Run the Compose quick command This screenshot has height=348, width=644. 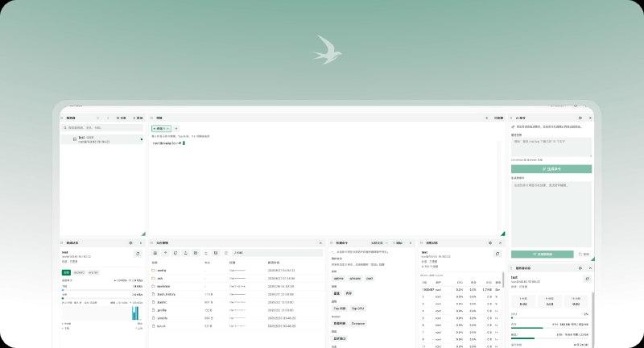357,324
